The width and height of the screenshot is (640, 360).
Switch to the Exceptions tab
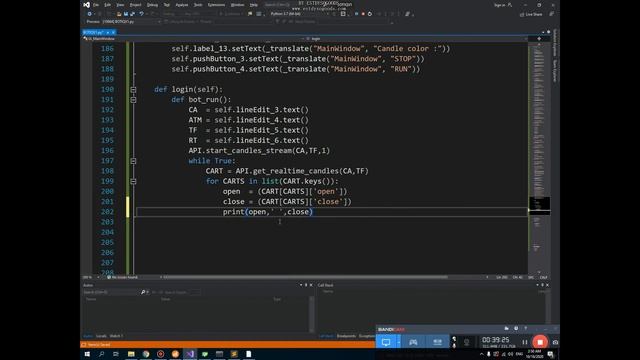(x=367, y=336)
